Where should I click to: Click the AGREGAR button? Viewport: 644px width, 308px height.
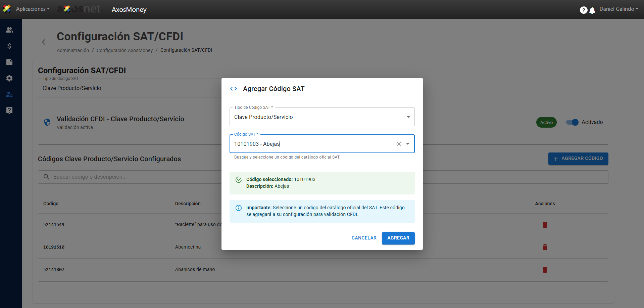tap(398, 238)
